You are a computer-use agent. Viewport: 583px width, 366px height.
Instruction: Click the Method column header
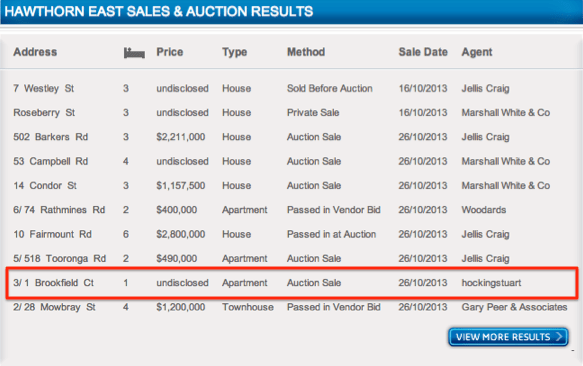(306, 52)
